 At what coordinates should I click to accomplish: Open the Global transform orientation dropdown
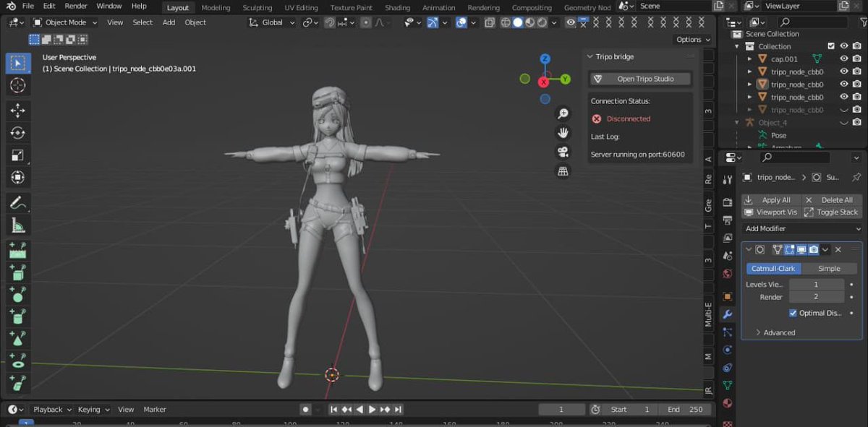pyautogui.click(x=272, y=22)
